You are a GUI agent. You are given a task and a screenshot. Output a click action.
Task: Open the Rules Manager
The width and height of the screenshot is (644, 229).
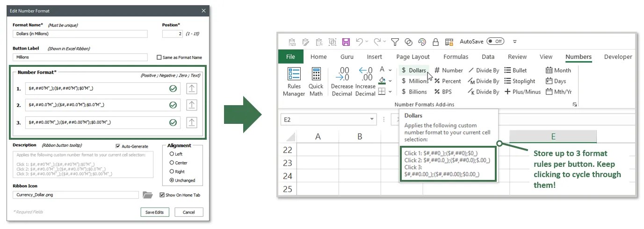coord(294,82)
